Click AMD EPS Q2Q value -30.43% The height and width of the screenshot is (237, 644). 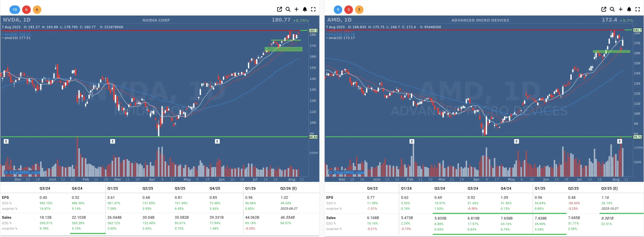574,203
